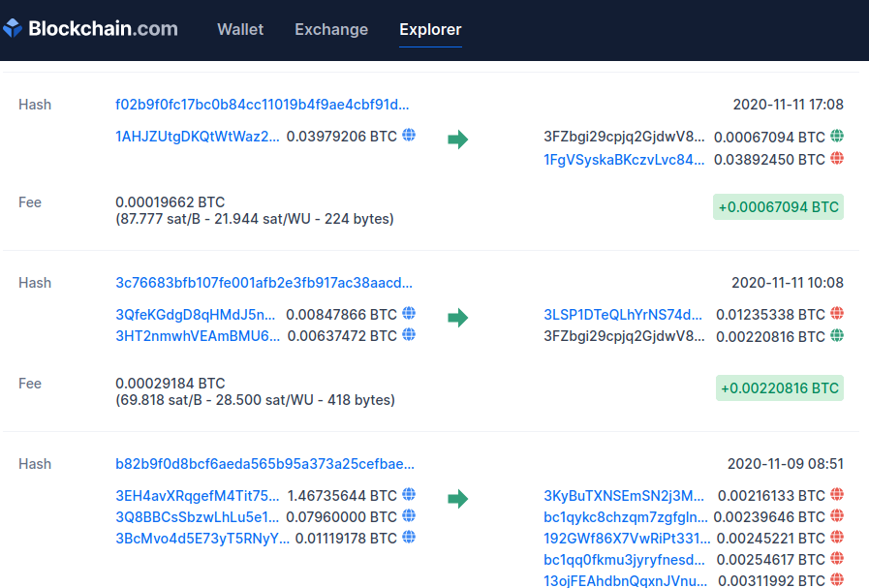
Task: Open address 3LSP1DTeQLhYrNS74d link
Action: coord(624,314)
